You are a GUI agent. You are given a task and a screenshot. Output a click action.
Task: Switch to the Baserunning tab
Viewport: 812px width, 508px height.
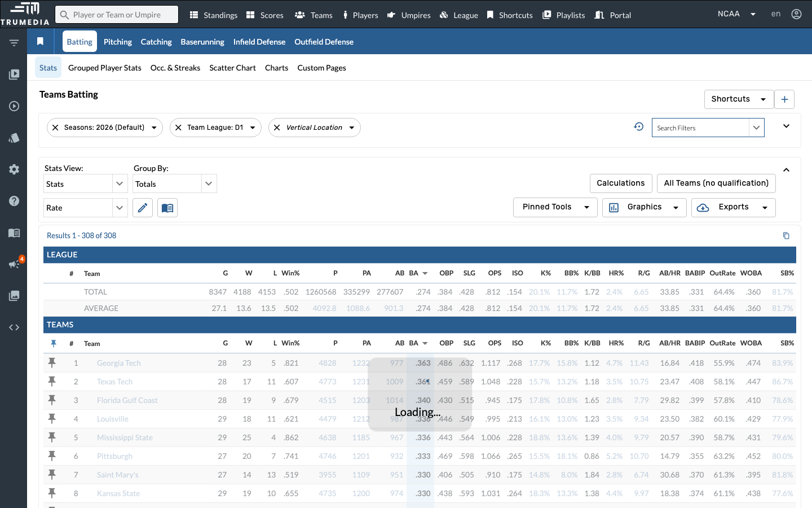coord(202,42)
